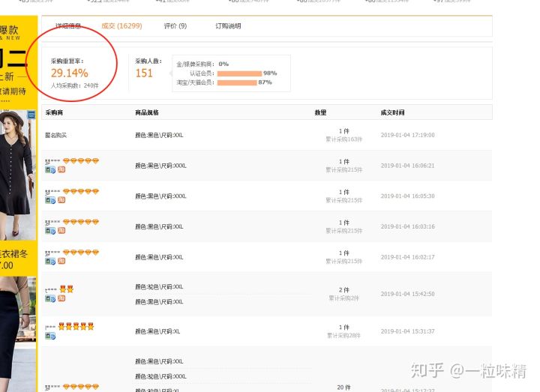Click the 29.14% repurchase rate value

point(70,73)
